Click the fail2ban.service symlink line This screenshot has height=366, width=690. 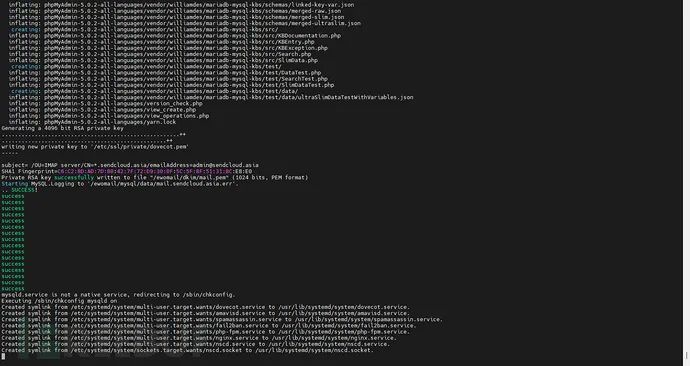click(209, 326)
